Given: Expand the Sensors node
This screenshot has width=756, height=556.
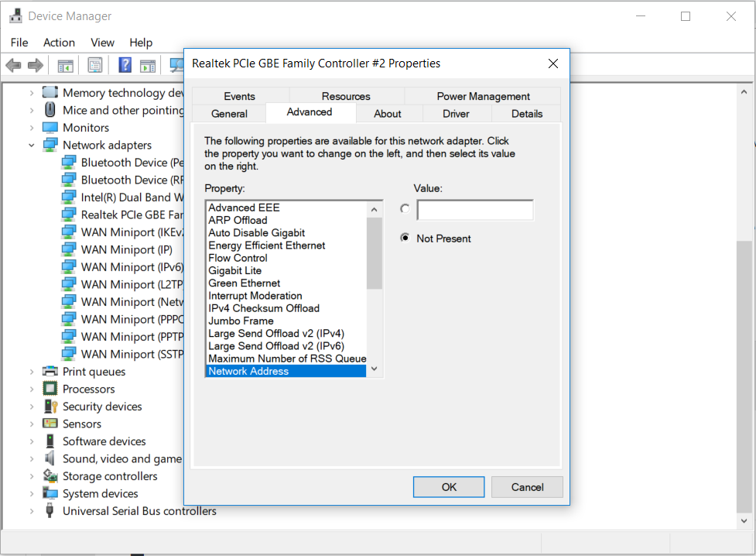Looking at the screenshot, I should [x=32, y=424].
